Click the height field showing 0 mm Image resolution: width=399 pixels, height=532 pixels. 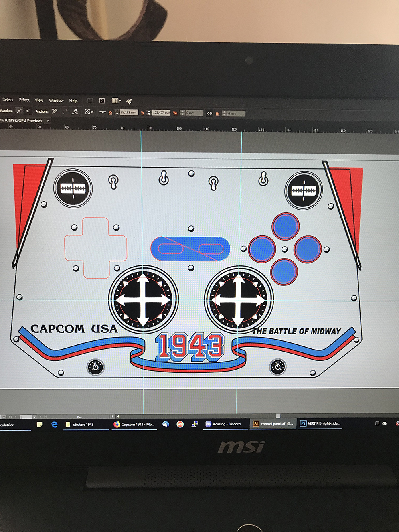pos(236,113)
